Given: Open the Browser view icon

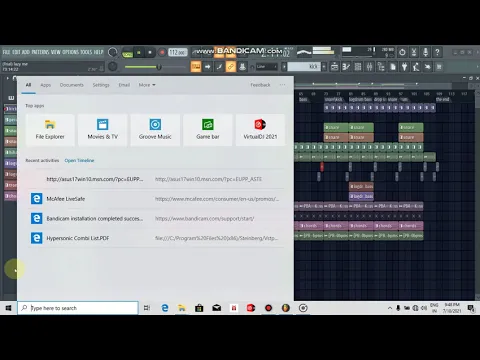Looking at the screenshot, I should [381, 67].
